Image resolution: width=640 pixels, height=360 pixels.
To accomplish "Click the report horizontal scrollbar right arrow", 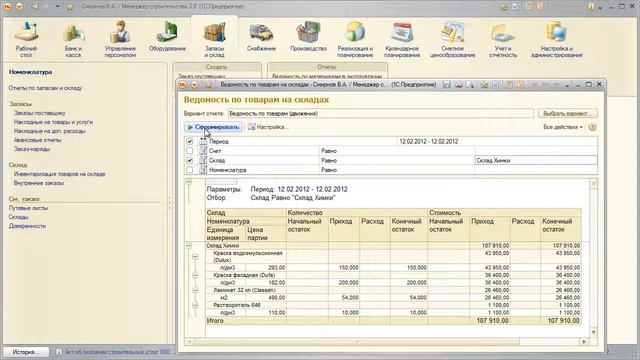I will (x=584, y=341).
